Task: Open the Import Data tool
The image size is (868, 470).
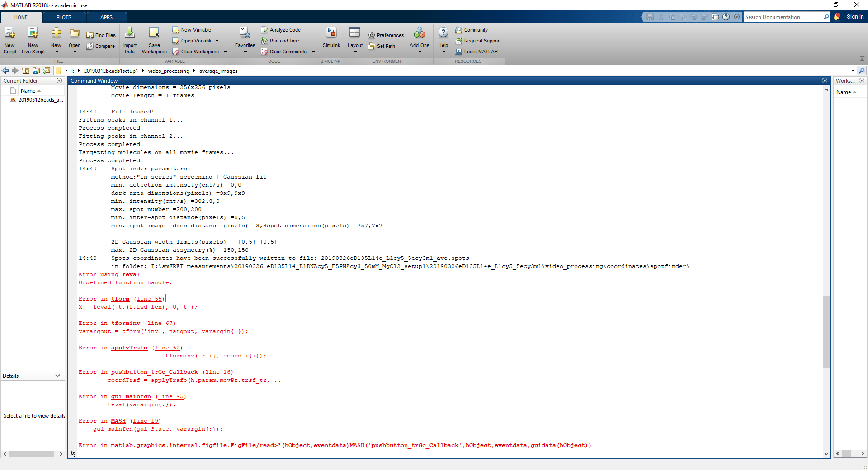Action: (x=130, y=40)
